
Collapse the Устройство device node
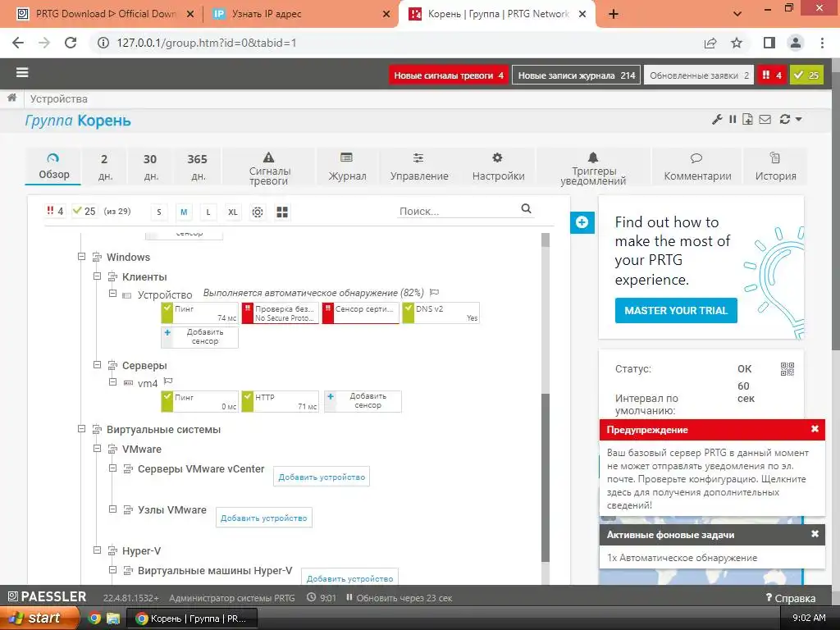pos(112,294)
